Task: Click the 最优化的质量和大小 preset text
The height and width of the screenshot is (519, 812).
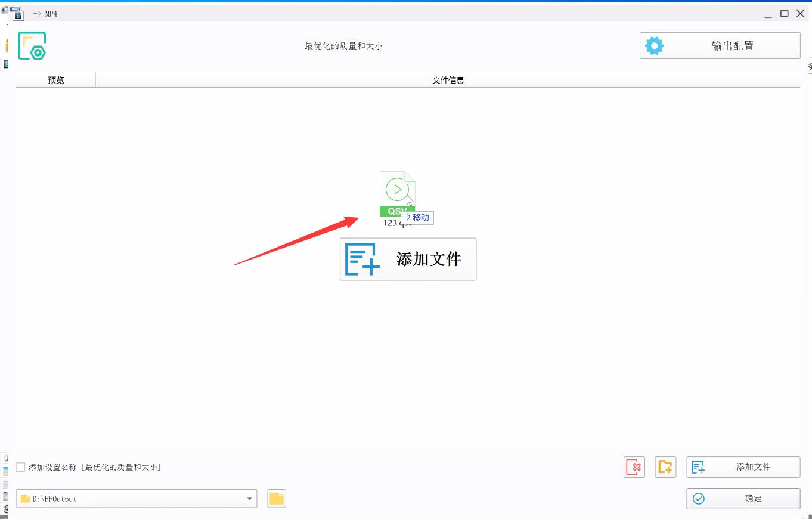Action: (x=343, y=46)
